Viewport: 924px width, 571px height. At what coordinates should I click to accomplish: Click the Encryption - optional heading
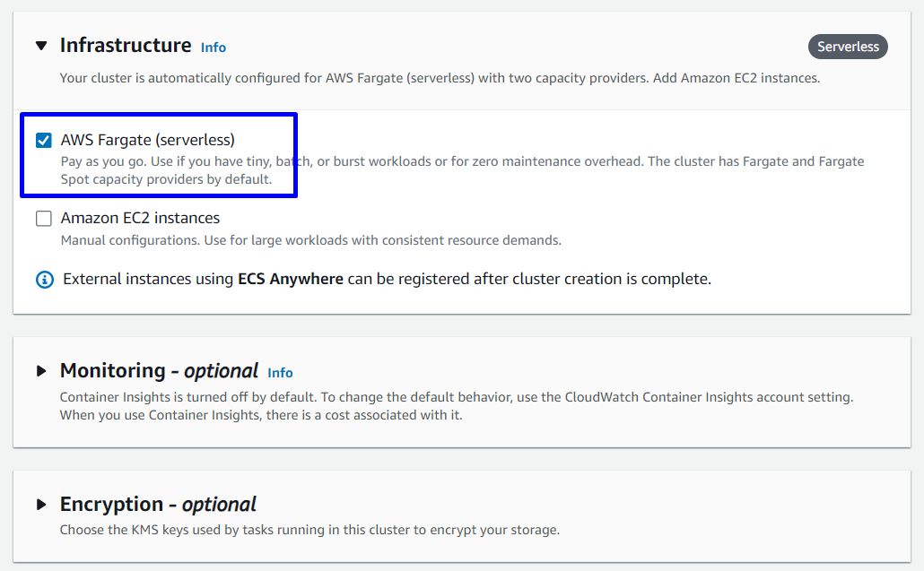point(158,505)
